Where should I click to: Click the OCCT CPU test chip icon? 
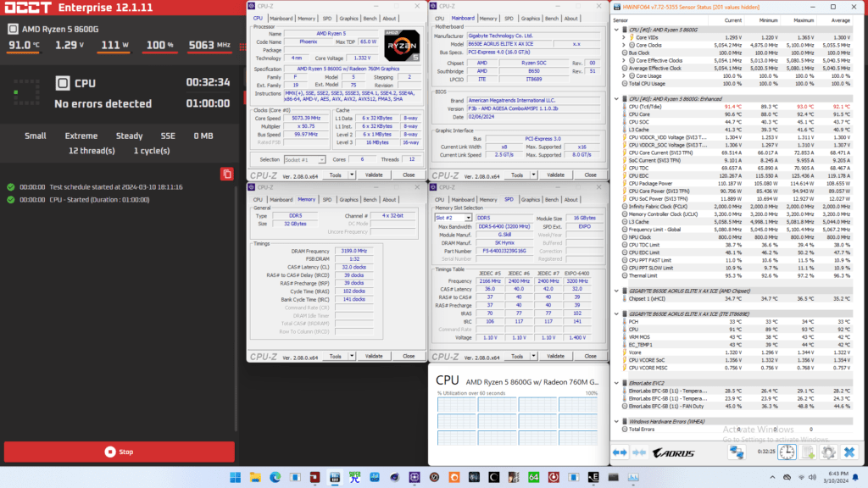[x=63, y=83]
